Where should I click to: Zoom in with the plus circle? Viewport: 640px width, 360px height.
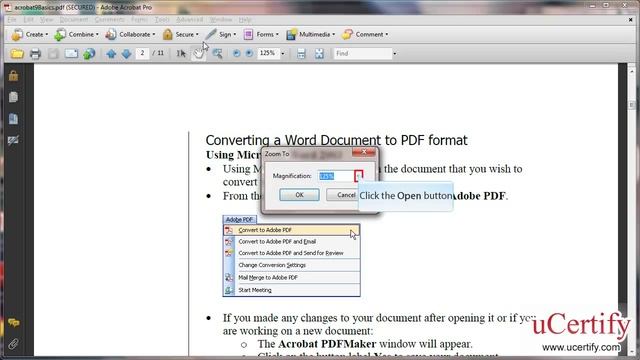(249, 53)
